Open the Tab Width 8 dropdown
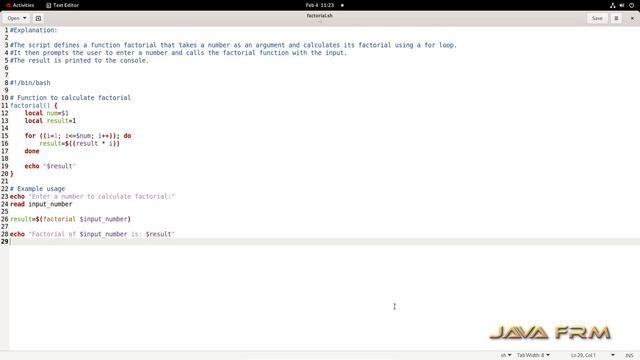This screenshot has height=360, width=640. [533, 355]
